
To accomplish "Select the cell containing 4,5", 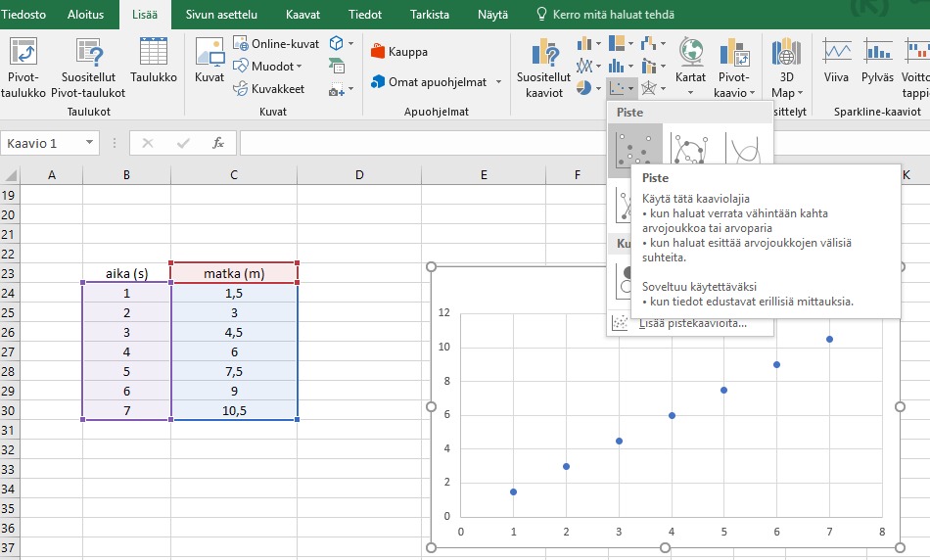I will click(x=234, y=332).
